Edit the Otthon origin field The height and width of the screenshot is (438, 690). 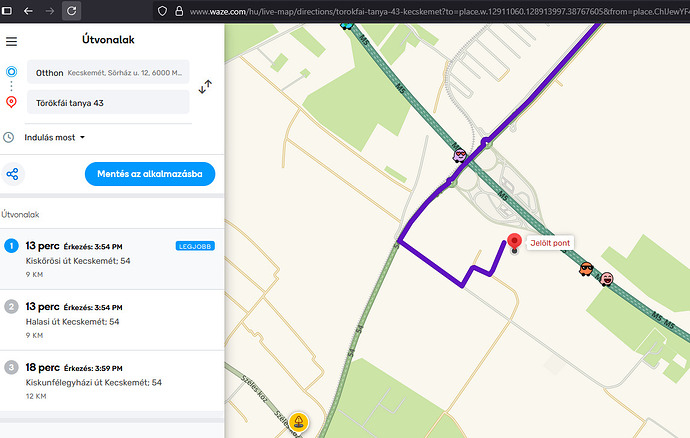[108, 72]
